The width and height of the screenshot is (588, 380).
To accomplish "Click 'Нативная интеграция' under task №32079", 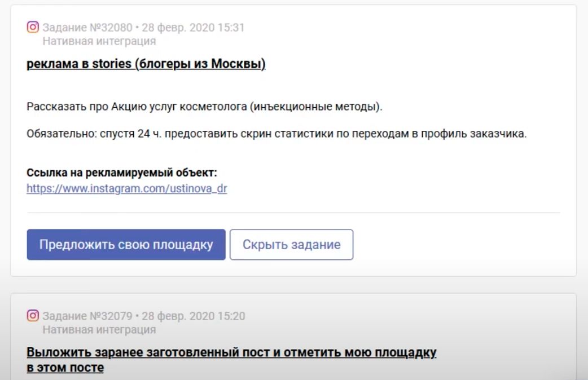I will [x=99, y=330].
